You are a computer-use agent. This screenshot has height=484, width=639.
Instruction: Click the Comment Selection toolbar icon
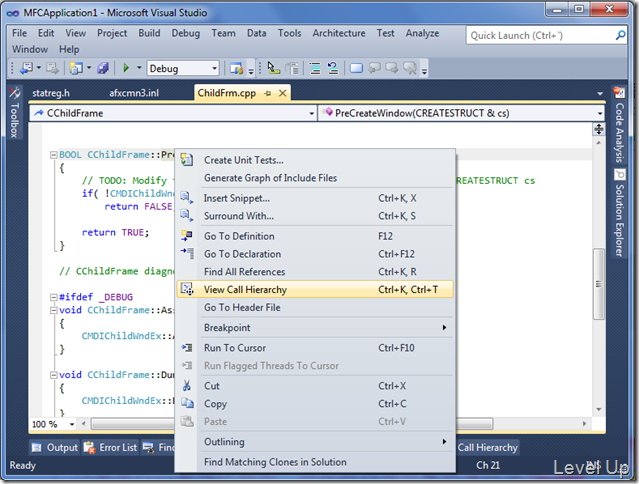click(315, 68)
